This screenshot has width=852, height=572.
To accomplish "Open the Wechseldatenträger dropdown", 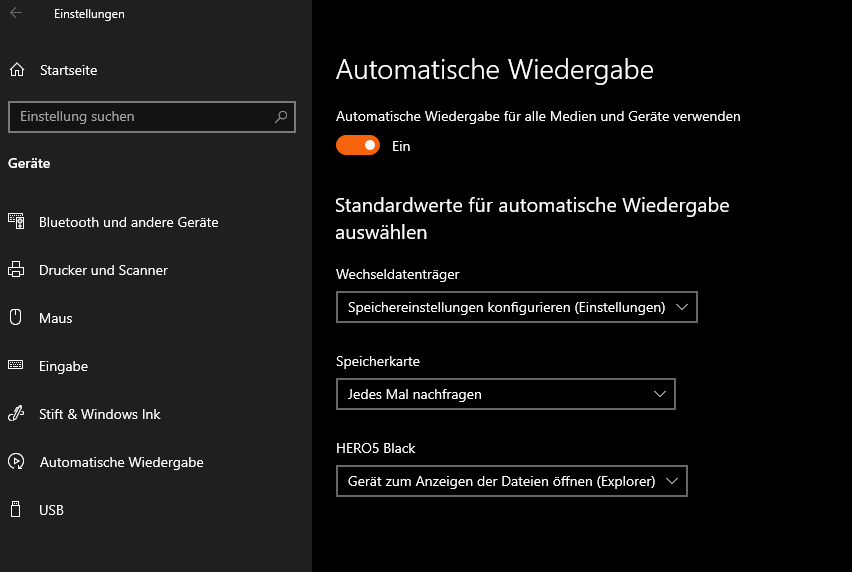I will [x=516, y=307].
